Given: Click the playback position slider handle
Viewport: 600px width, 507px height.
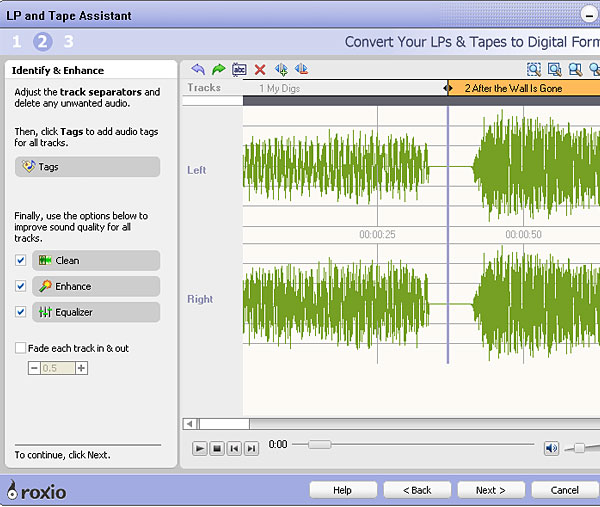Looking at the screenshot, I should click(x=319, y=444).
